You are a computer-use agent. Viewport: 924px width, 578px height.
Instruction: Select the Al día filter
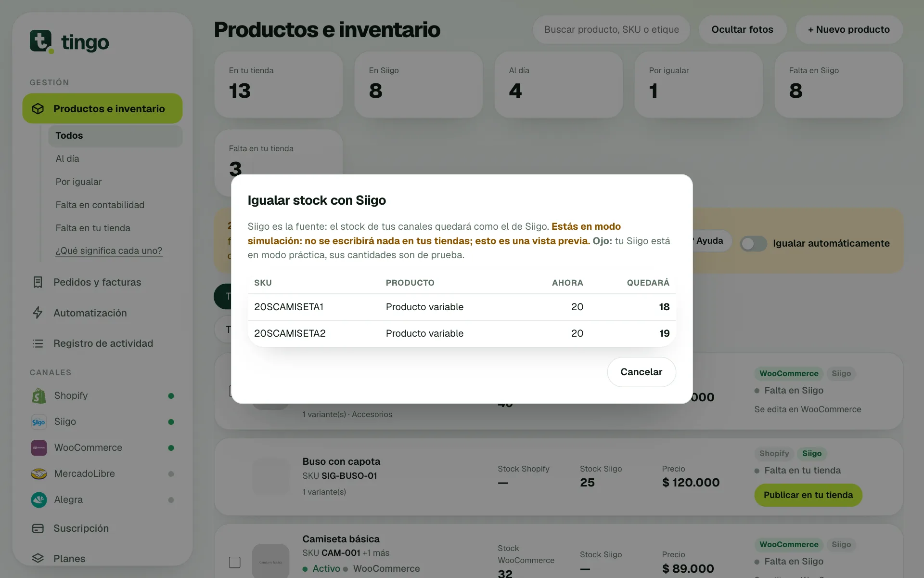tap(67, 159)
